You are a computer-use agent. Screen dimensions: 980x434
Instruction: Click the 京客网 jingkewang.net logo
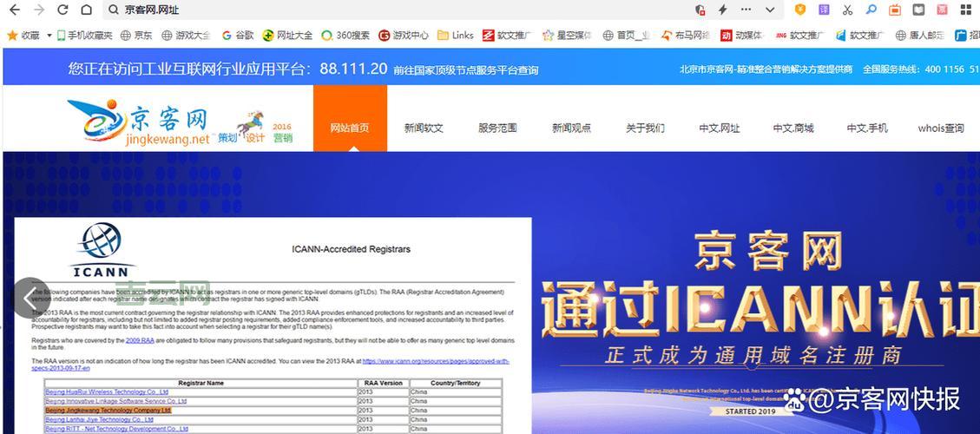pyautogui.click(x=139, y=121)
